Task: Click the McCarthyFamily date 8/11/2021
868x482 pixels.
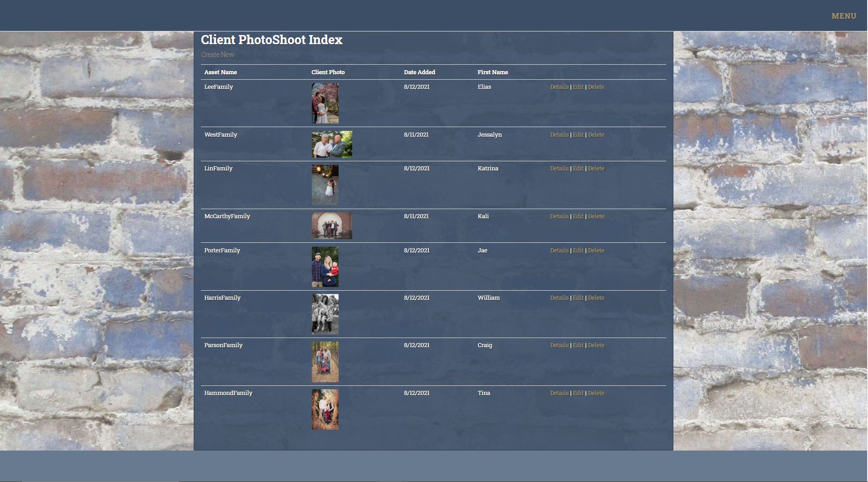Action: pyautogui.click(x=416, y=216)
